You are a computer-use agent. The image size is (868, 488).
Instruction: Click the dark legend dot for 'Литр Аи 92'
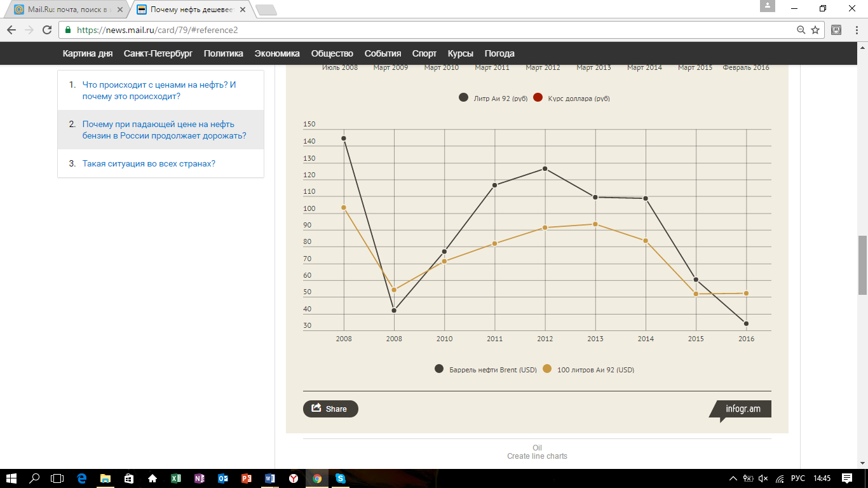coord(464,98)
